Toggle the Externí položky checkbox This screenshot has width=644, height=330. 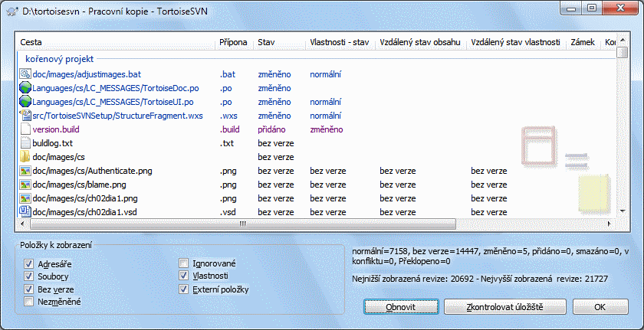183,289
